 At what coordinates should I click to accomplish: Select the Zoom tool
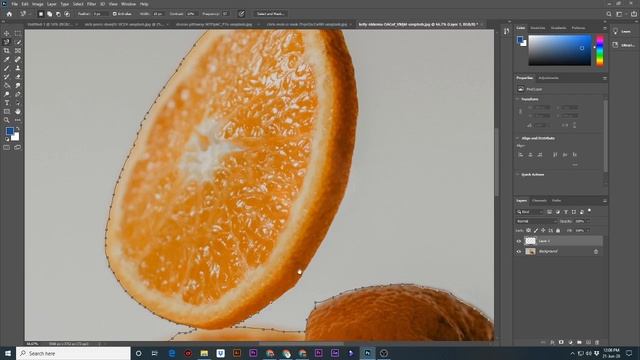[x=7, y=120]
